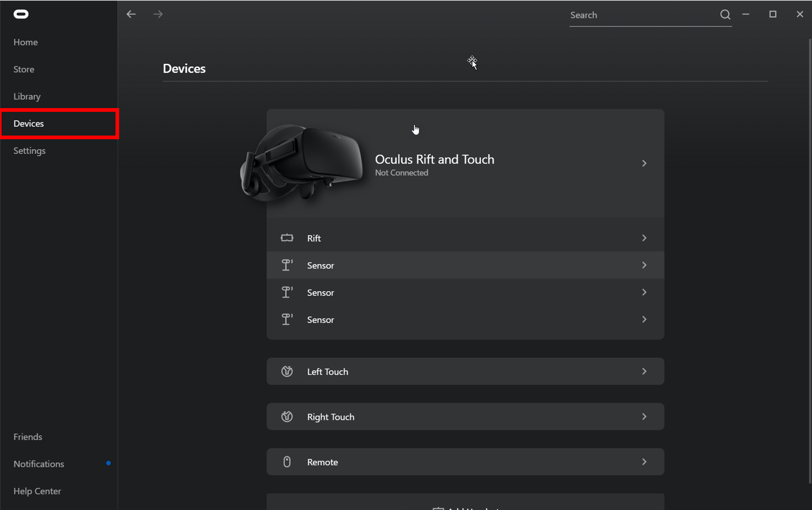The height and width of the screenshot is (510, 812).
Task: Expand Oculus Rift and Touch chevron
Action: coord(644,163)
